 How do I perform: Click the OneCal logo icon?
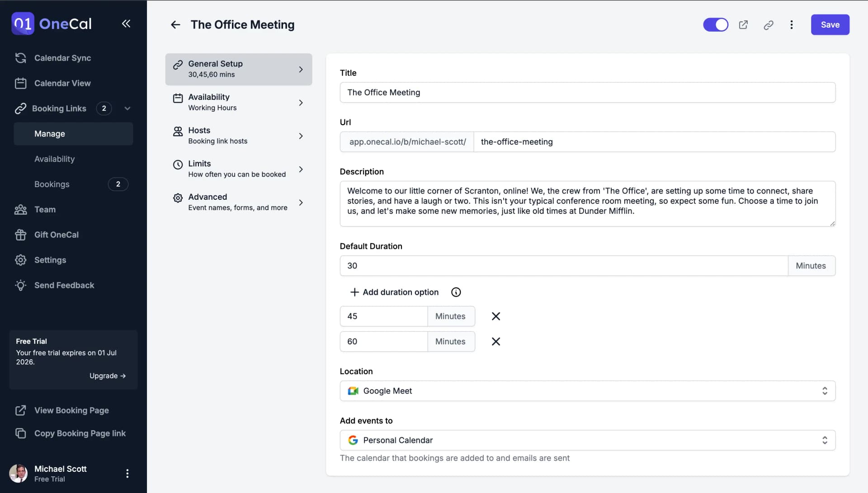coord(23,23)
